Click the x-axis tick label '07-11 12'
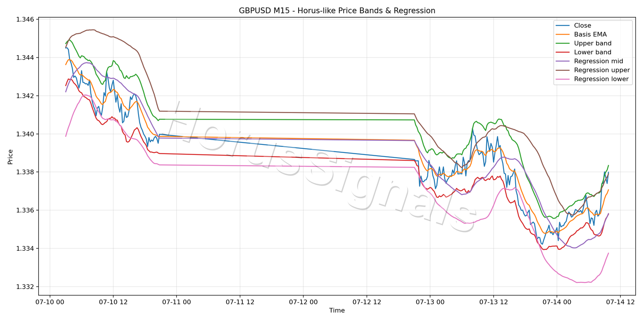 [240, 302]
